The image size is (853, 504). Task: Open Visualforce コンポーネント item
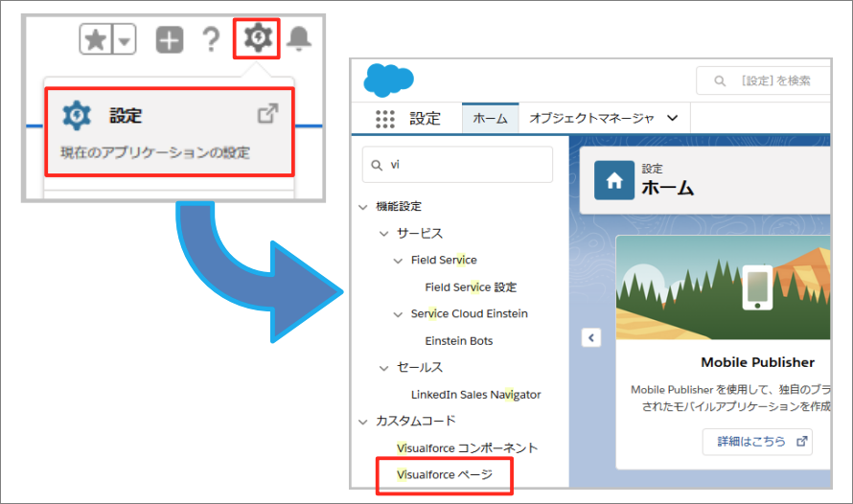click(x=468, y=448)
